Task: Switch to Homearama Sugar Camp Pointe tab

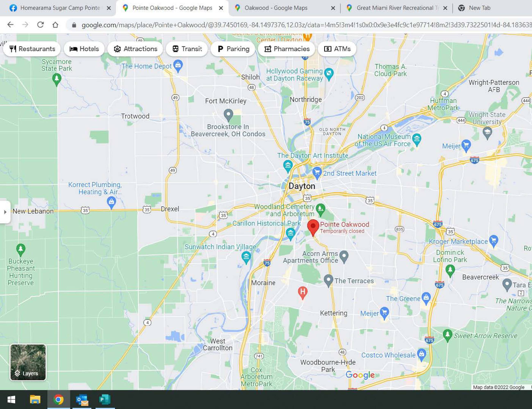Action: pos(60,8)
